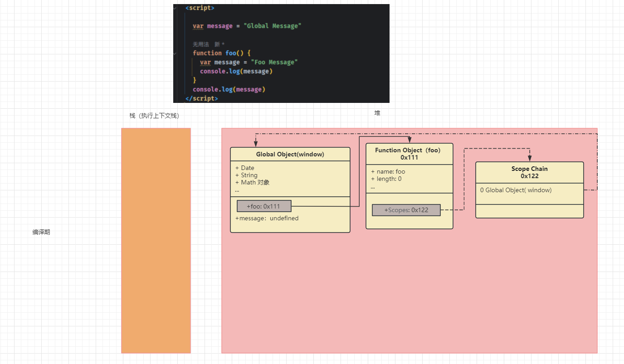Click the 编译期 text label
Screen dimensions: 624x364
tap(41, 232)
